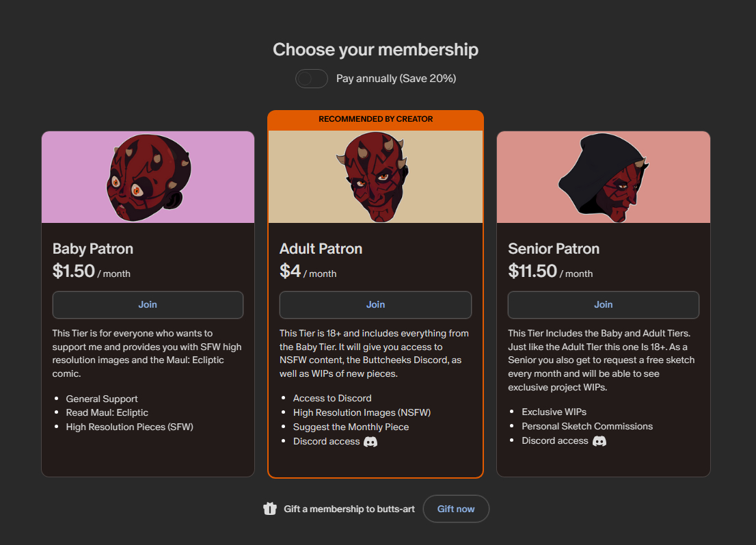Click the gift box icon
This screenshot has height=545, width=756.
[270, 509]
